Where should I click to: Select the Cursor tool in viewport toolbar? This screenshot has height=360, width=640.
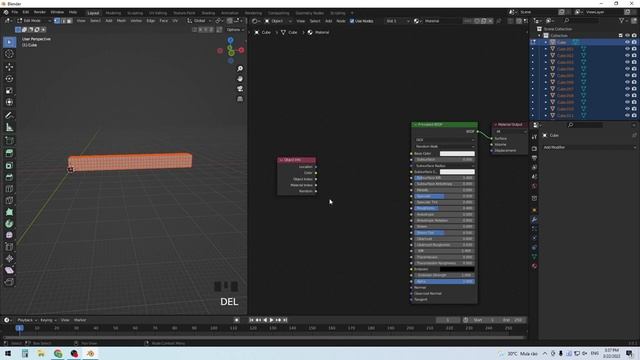9,54
